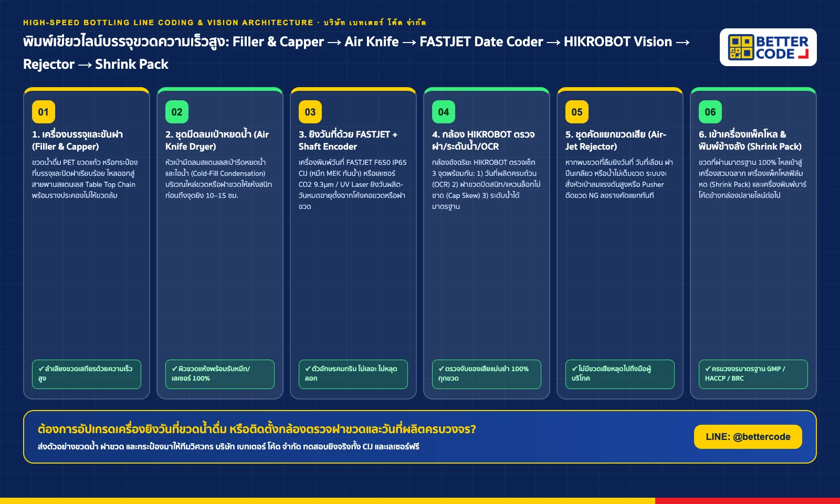Click the step badge 03
This screenshot has height=504, width=840.
[x=310, y=112]
